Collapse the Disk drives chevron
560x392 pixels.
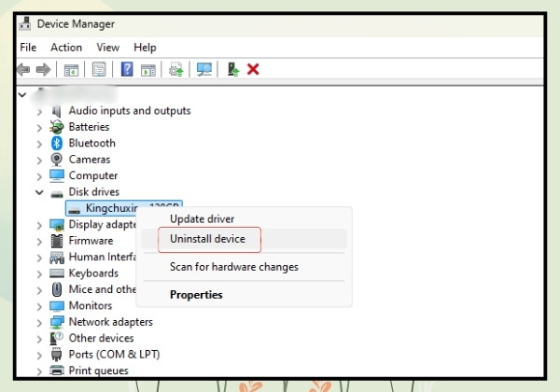(39, 193)
